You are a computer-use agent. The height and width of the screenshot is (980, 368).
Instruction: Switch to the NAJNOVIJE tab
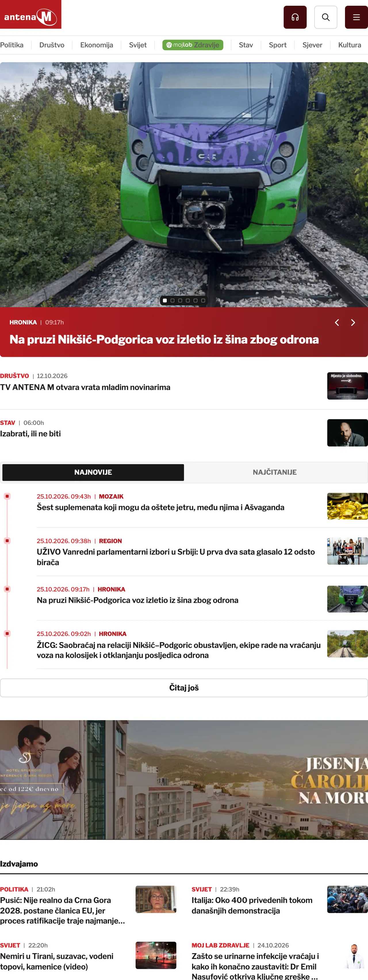(93, 472)
